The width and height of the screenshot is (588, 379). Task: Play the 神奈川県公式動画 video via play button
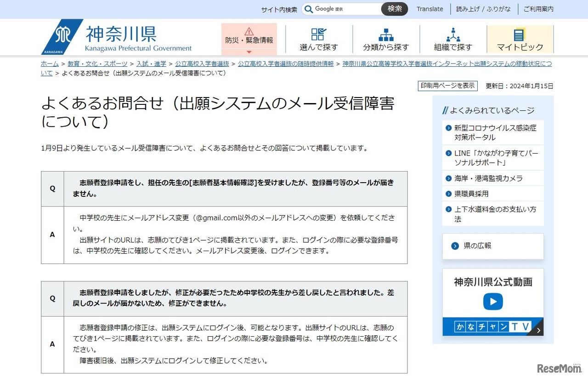(492, 302)
